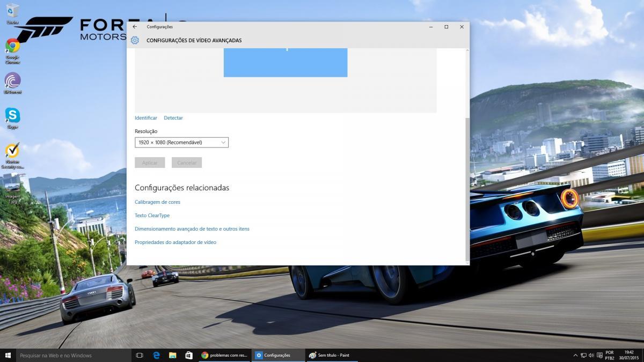This screenshot has height=362, width=644.
Task: Switch to the Configurações taskbar button
Action: [x=278, y=355]
